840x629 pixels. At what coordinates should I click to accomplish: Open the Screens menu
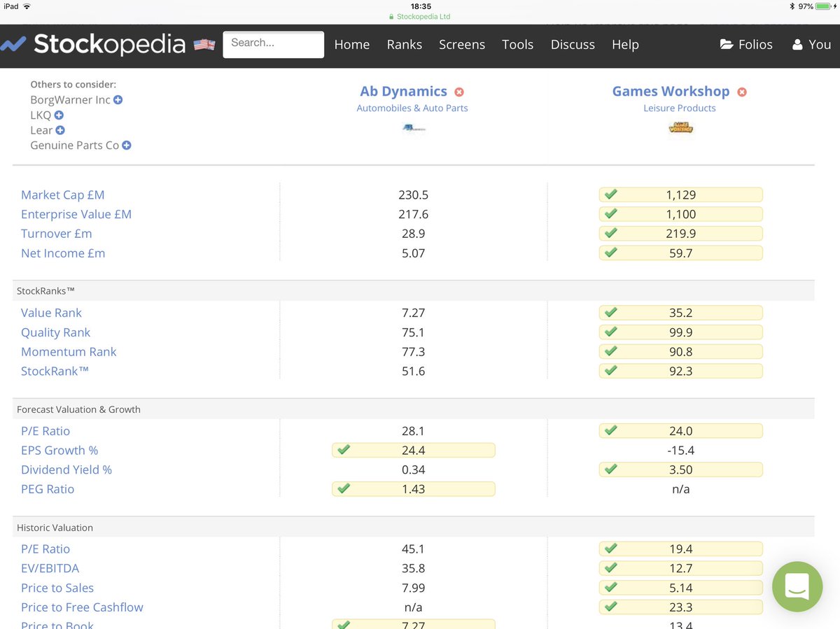point(462,44)
